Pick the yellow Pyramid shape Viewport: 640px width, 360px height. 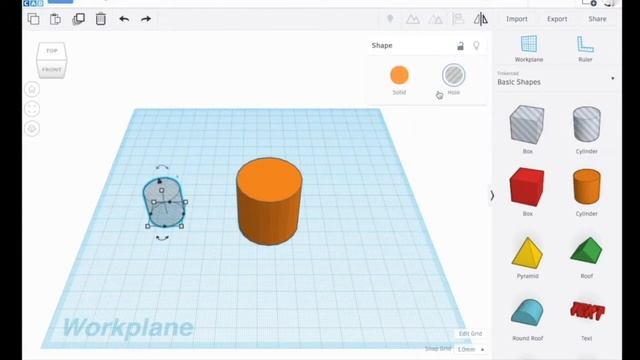tap(527, 253)
